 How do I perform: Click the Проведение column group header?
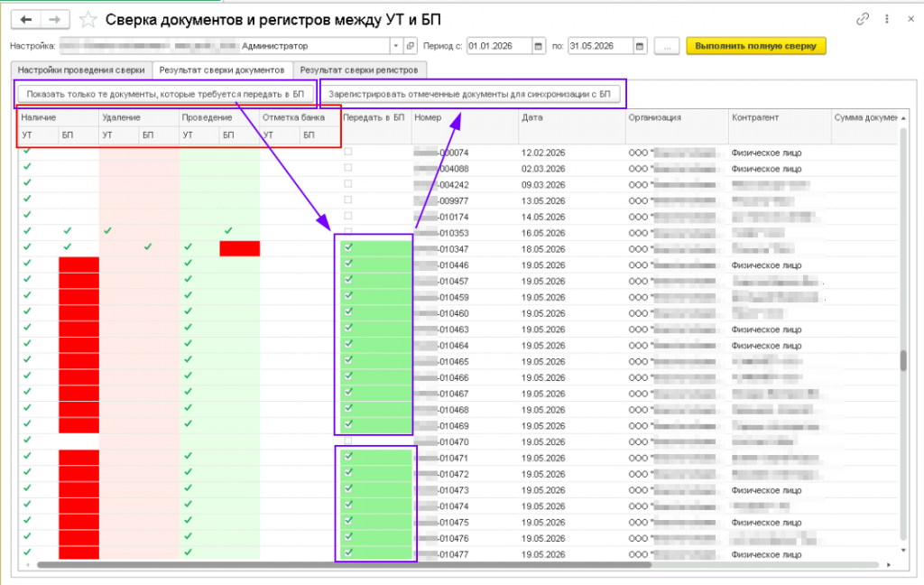click(x=219, y=118)
